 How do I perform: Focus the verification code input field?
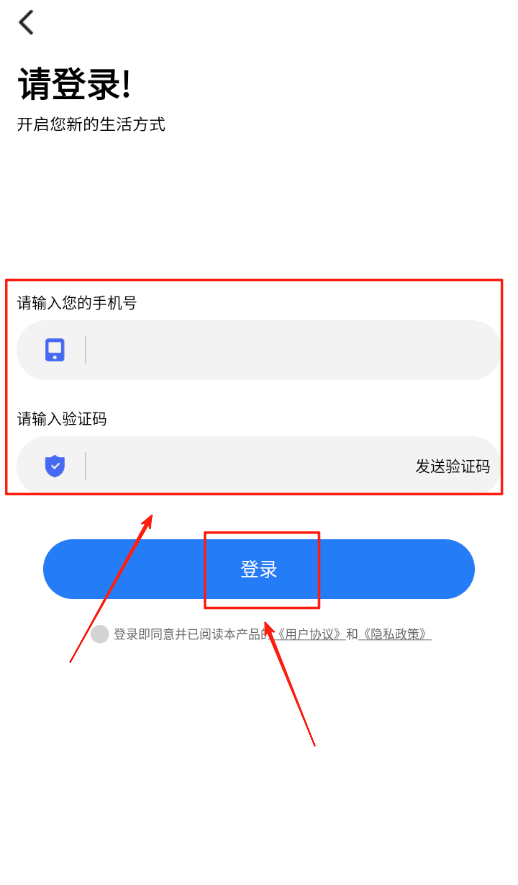(x=248, y=466)
